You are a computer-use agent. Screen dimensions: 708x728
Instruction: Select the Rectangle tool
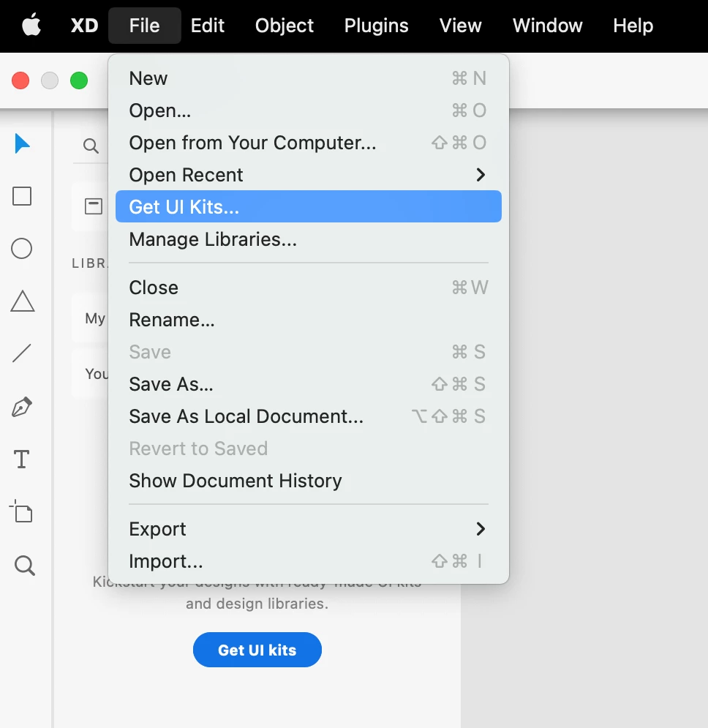pyautogui.click(x=22, y=196)
